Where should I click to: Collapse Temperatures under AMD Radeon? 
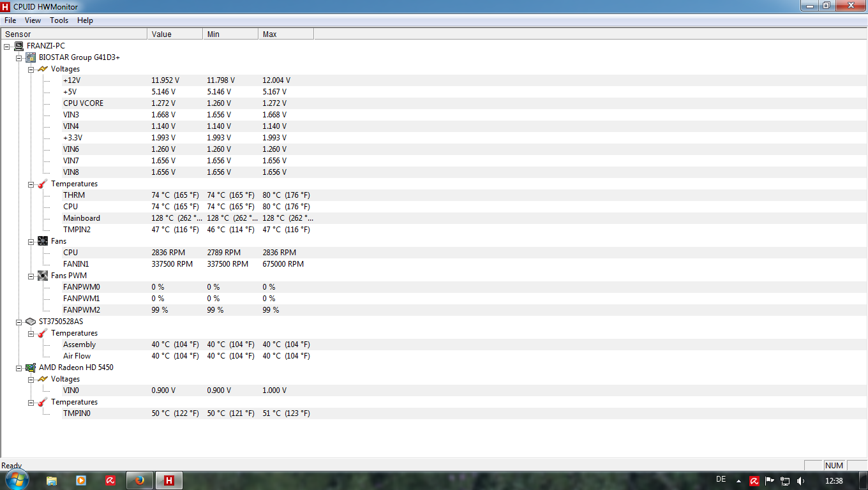click(31, 402)
